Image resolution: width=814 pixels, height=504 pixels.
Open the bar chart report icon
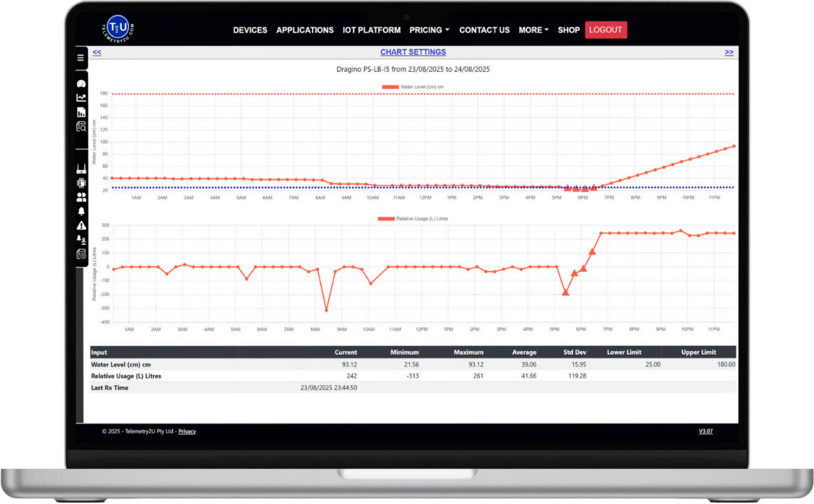(81, 112)
